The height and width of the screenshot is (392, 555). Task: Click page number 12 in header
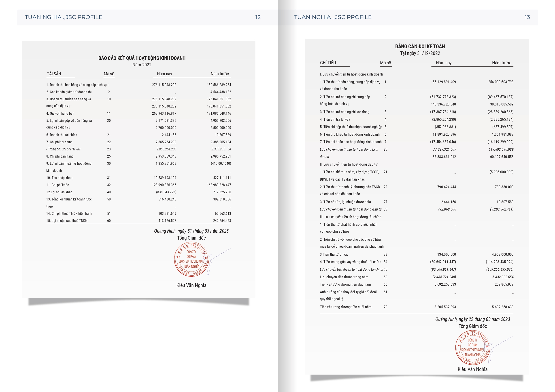pyautogui.click(x=258, y=17)
